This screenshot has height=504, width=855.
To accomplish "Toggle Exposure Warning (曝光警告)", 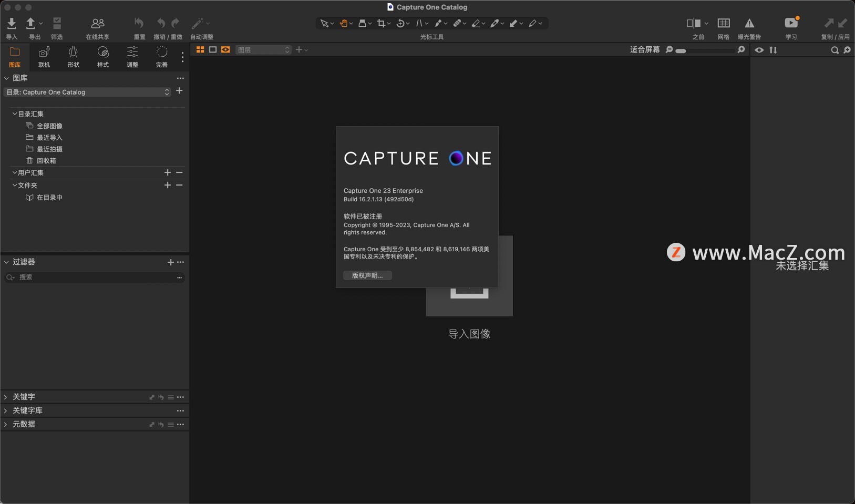I will click(749, 23).
